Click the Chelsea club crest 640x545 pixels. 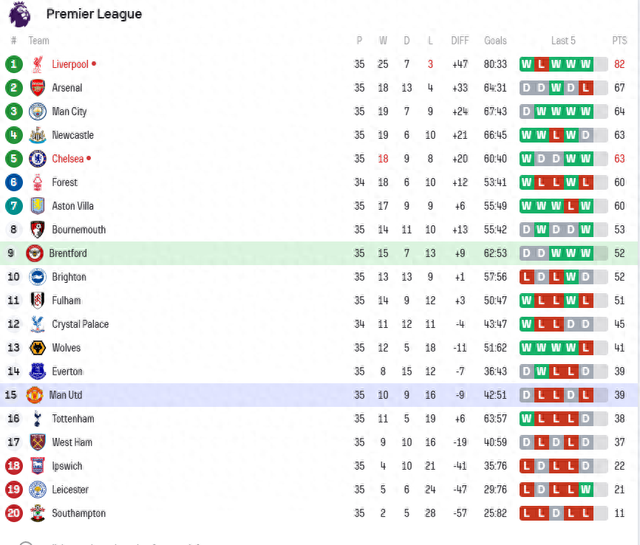38,159
